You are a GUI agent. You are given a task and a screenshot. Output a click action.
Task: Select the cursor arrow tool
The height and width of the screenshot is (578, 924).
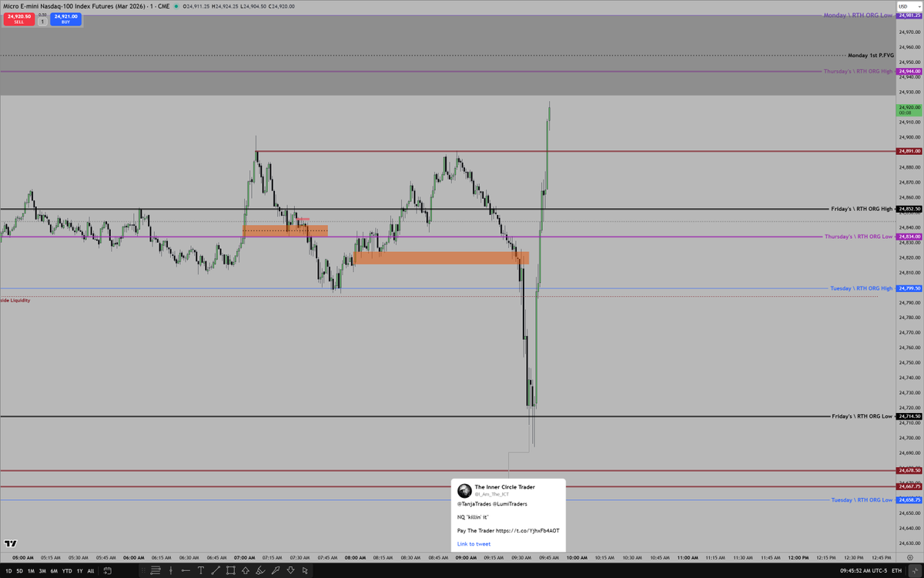[x=305, y=570]
